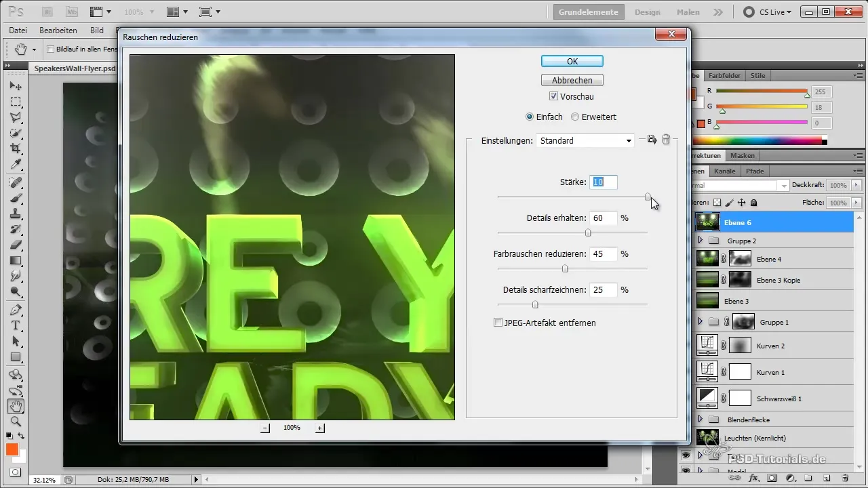The image size is (868, 488).
Task: Save a copy of filter settings icon
Action: click(652, 140)
